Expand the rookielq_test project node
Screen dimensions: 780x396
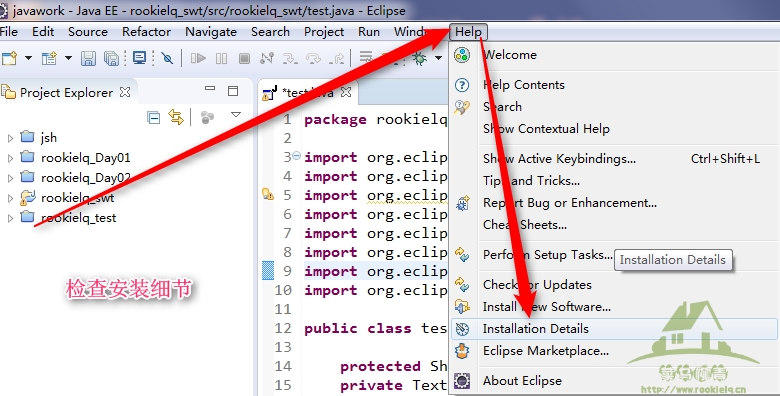point(10,218)
